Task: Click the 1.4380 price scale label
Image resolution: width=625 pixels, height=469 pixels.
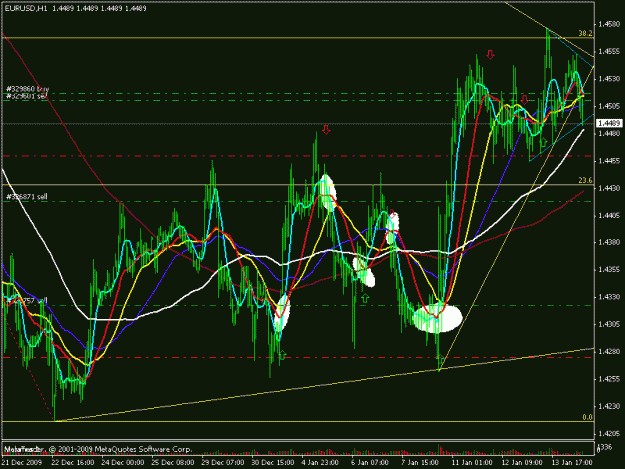Action: click(x=609, y=242)
